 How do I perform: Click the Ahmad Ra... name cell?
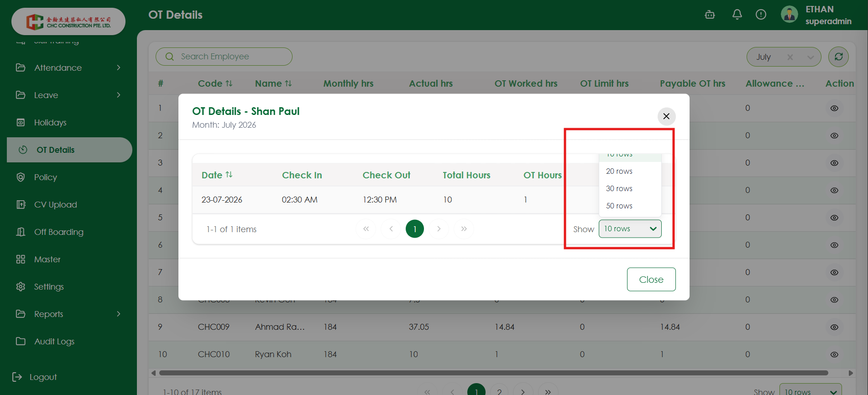coord(280,327)
